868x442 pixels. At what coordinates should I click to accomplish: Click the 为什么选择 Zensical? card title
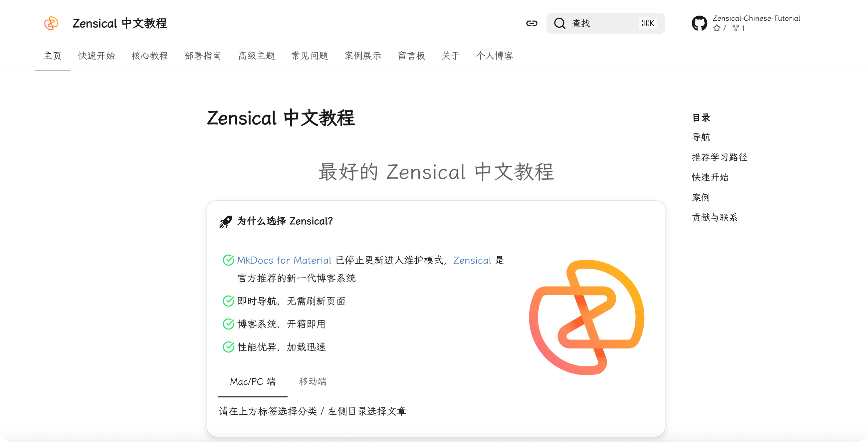[285, 221]
